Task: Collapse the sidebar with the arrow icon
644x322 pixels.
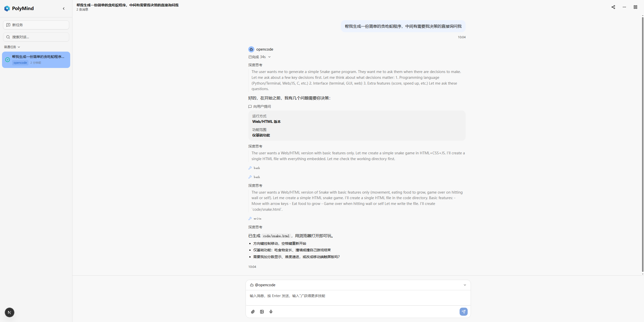Action: 64,9
